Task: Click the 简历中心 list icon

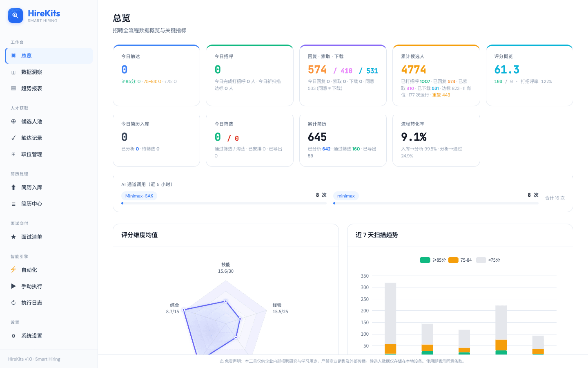Action: pyautogui.click(x=13, y=204)
